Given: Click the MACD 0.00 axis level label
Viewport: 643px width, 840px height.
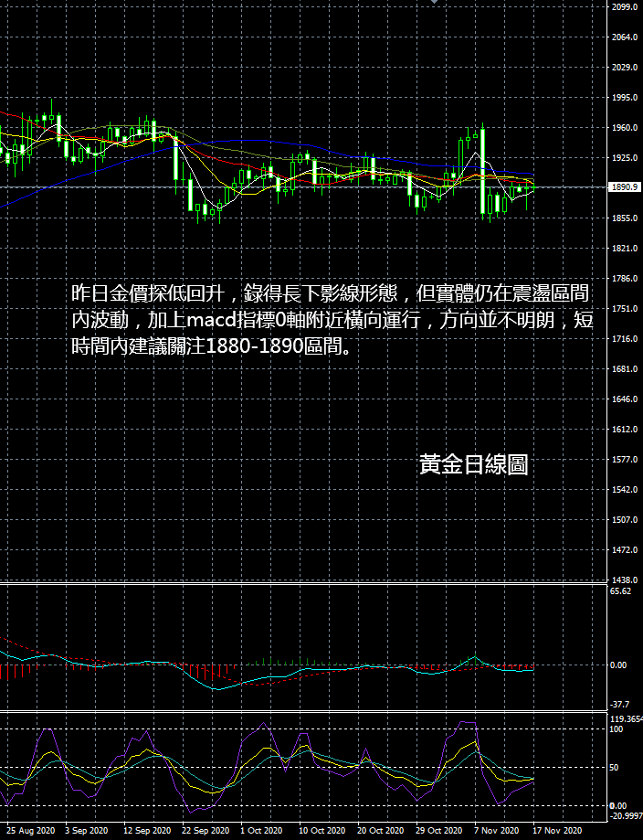Looking at the screenshot, I should (618, 665).
